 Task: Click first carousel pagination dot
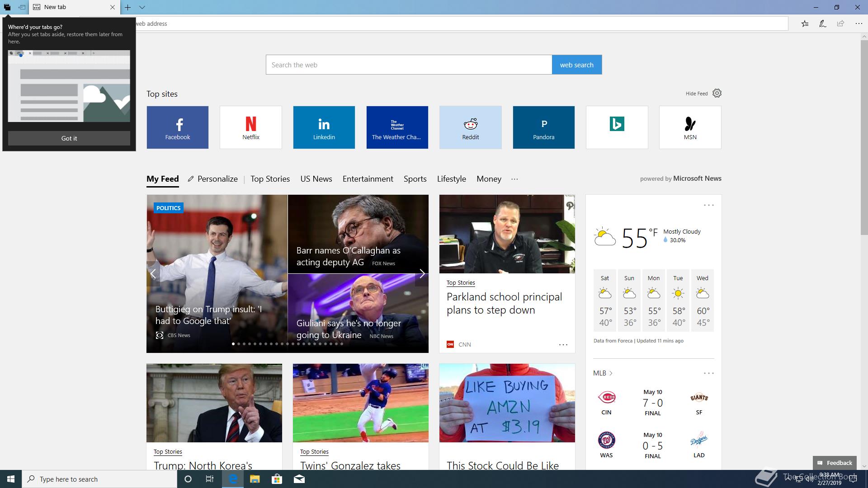tap(233, 344)
